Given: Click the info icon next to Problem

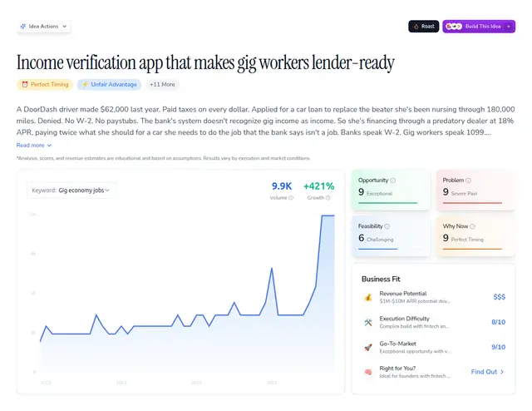Looking at the screenshot, I should 468,180.
